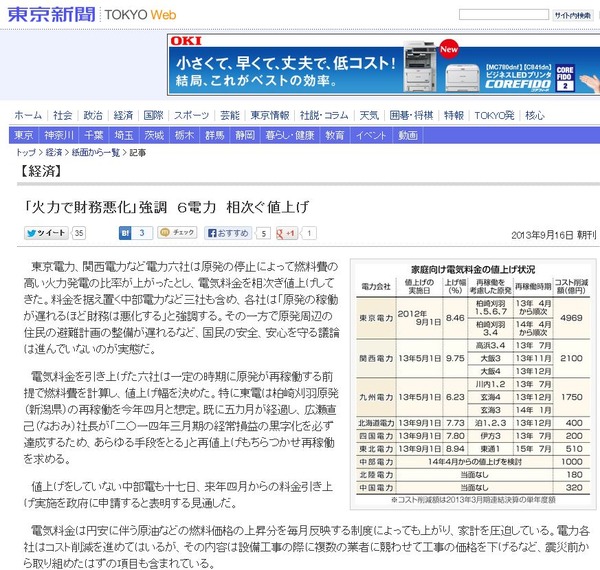
Task: Select the 茨城 regional tab
Action: (x=154, y=135)
